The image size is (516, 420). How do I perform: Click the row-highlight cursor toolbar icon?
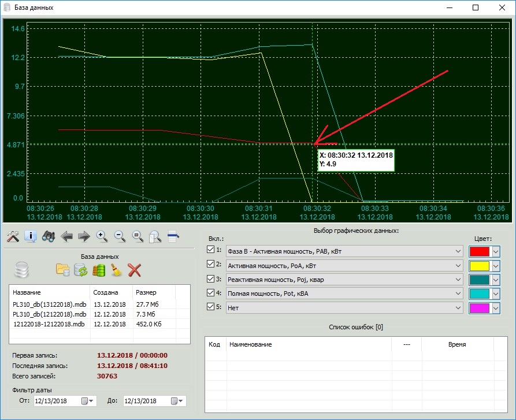coord(173,236)
